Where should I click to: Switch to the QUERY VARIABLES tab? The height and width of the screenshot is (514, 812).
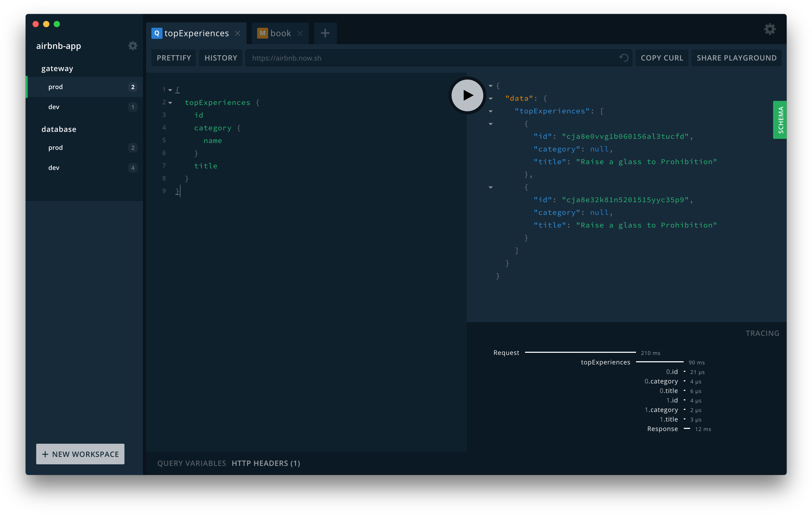[x=191, y=463]
